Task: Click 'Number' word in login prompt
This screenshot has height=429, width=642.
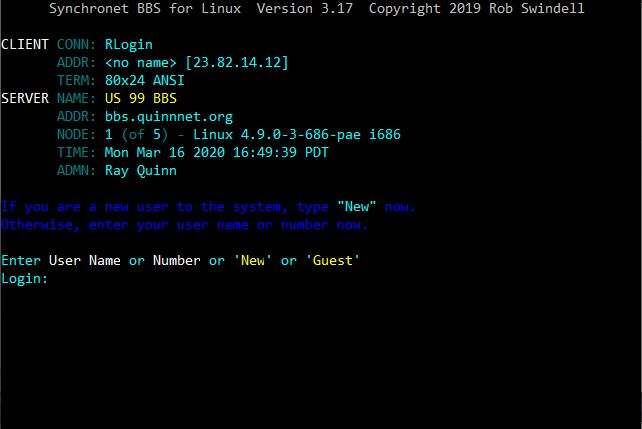Action: 176,260
